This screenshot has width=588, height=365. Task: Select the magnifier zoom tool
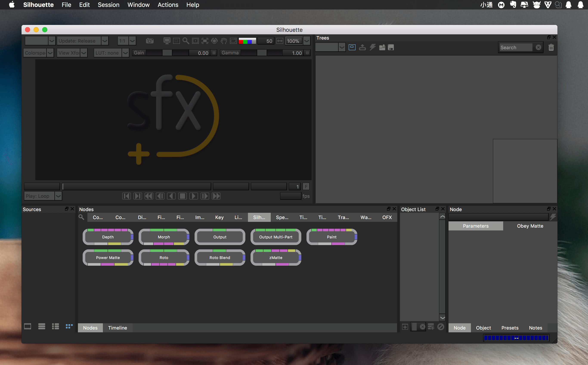point(186,41)
